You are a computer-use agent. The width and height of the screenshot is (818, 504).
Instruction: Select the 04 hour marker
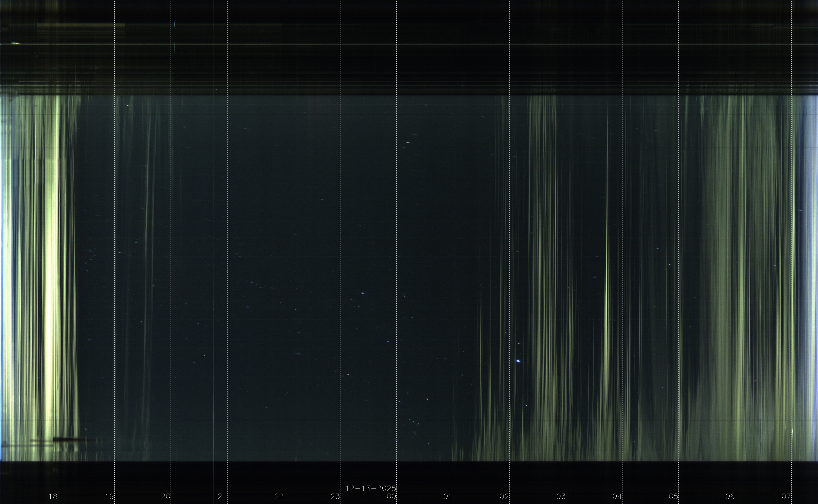[x=617, y=496]
